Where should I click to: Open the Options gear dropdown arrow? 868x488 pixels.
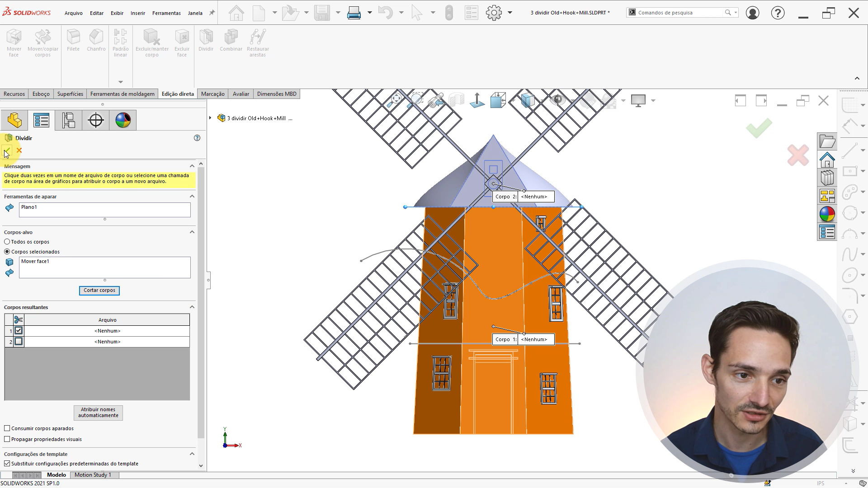click(510, 13)
